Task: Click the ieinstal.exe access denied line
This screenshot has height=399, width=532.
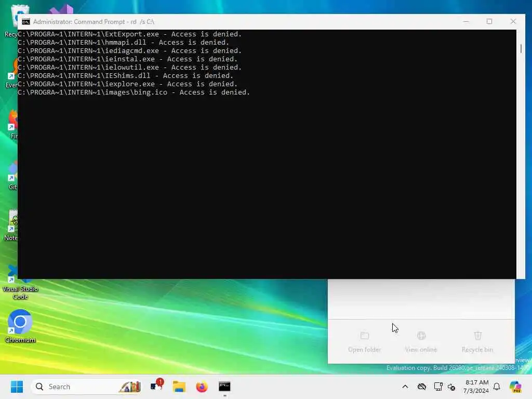Action: (x=128, y=59)
